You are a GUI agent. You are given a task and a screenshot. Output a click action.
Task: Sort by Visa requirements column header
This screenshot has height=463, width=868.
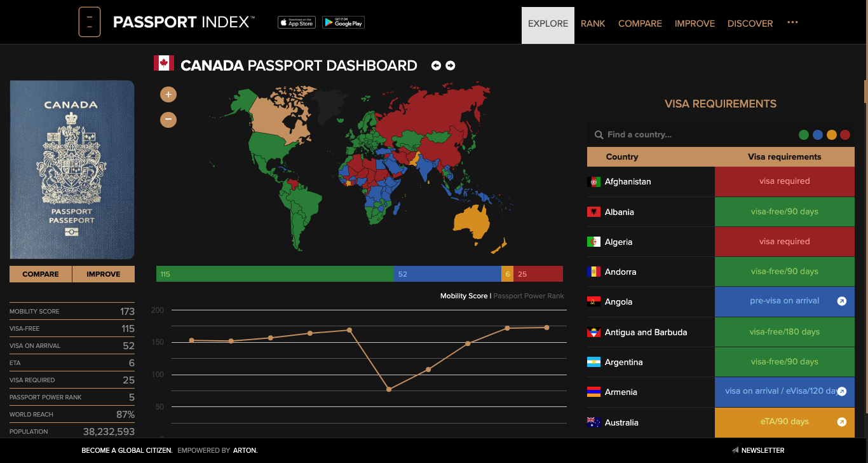pos(785,157)
